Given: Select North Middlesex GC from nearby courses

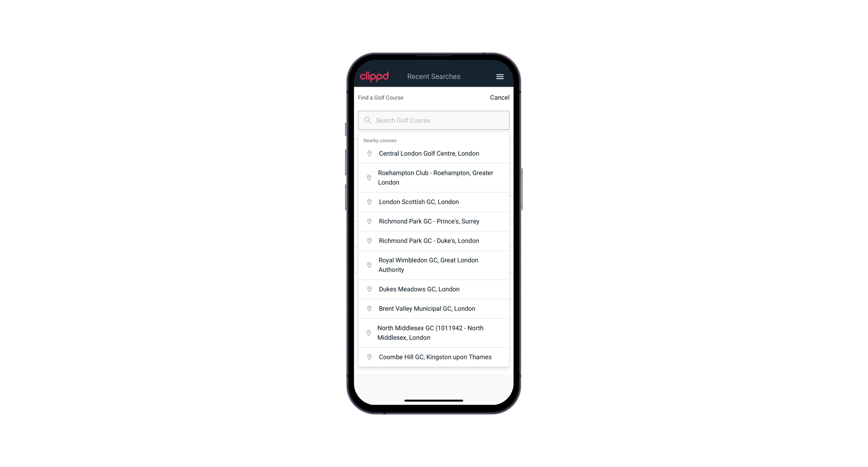Looking at the screenshot, I should (434, 333).
